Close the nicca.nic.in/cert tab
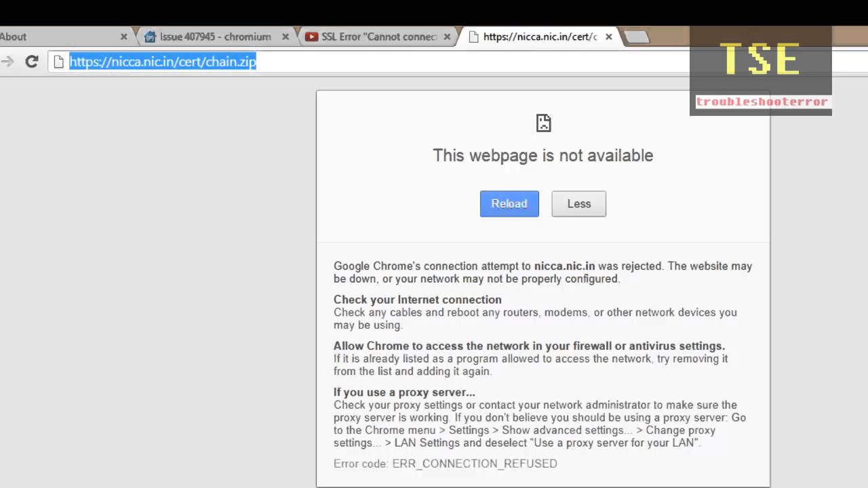 [608, 37]
